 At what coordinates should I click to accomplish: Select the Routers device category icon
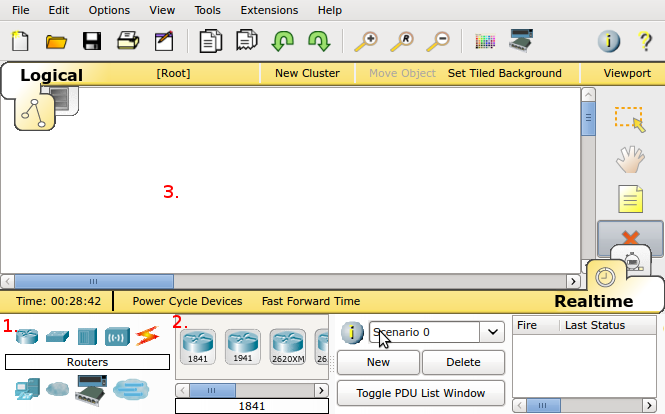(x=26, y=335)
